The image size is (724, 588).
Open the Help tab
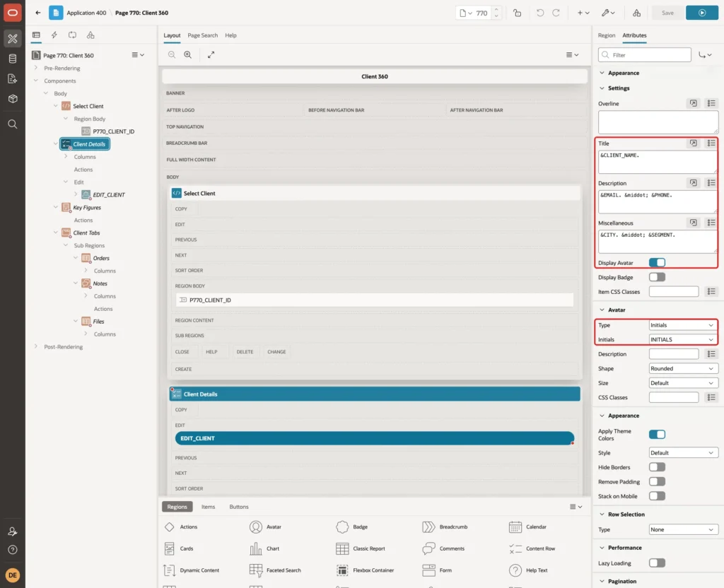230,35
